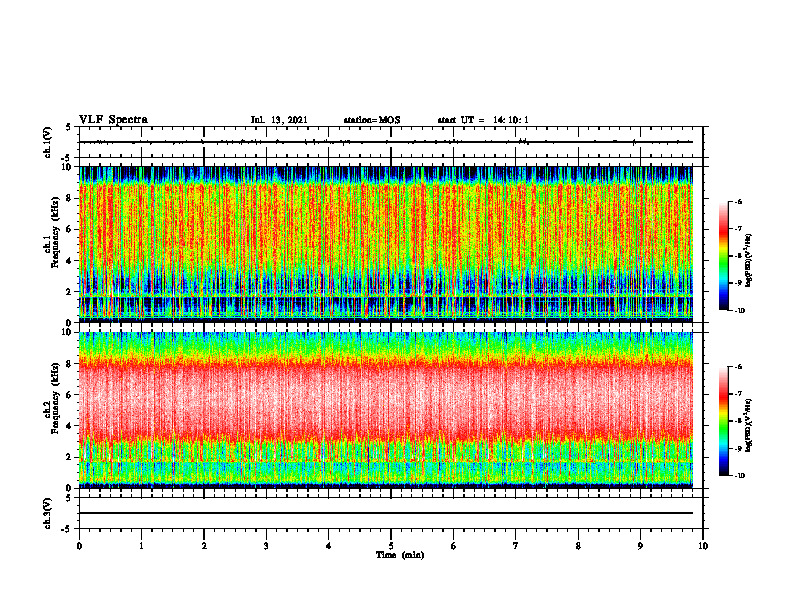
Task: Select the "Jul 13, 2021" date text
Action: click(279, 120)
